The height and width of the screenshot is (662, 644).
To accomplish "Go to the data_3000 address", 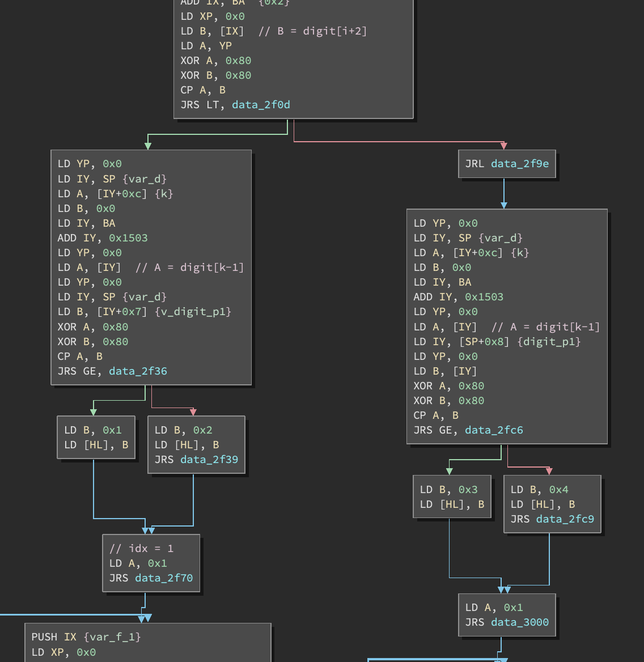I will [520, 622].
